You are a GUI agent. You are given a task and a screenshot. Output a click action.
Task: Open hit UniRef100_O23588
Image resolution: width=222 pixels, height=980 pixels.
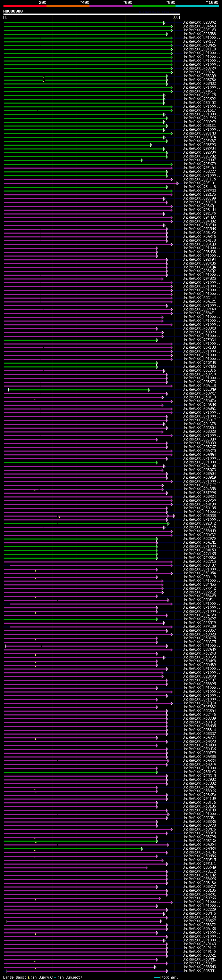click(199, 34)
